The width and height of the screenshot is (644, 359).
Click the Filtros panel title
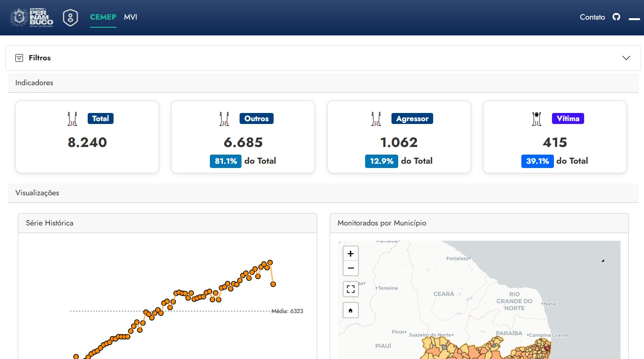40,58
